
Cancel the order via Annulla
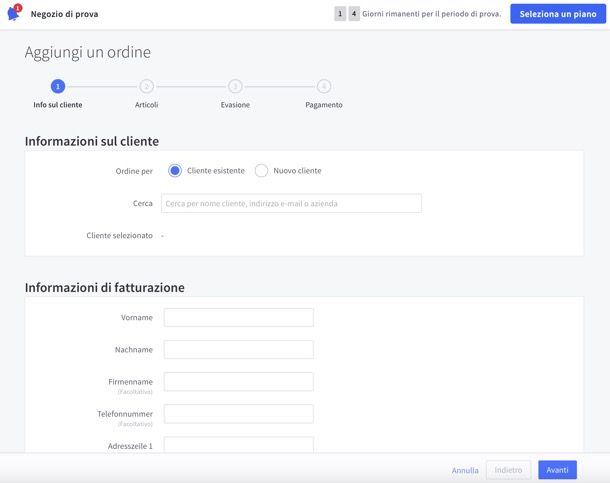(465, 470)
